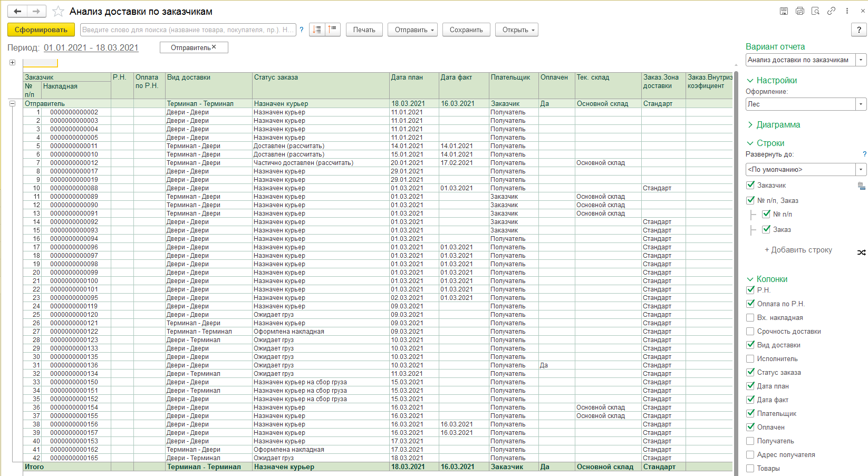Click the period link 01.01.2021 - 18.03.2021
868x476 pixels.
click(91, 48)
